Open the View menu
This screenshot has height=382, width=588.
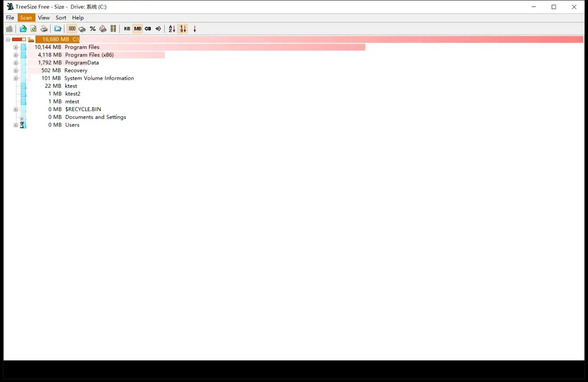(44, 18)
